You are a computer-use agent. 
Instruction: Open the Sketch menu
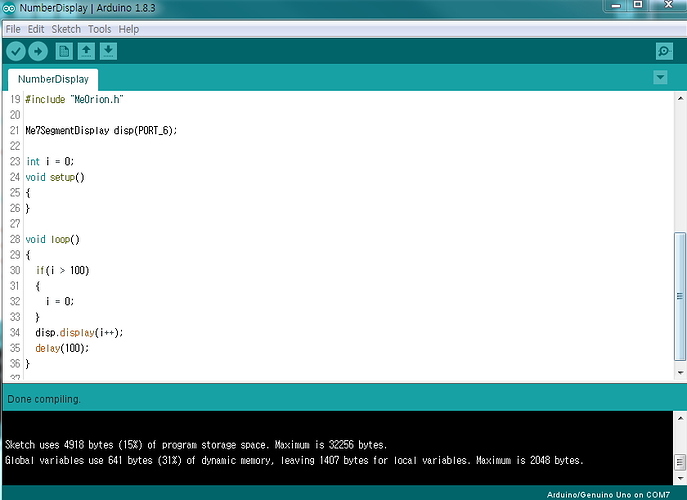(x=66, y=29)
